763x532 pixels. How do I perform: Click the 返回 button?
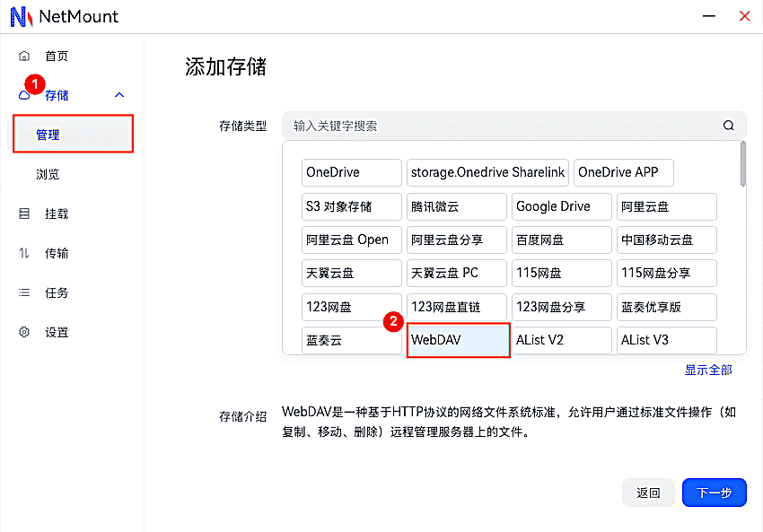648,493
